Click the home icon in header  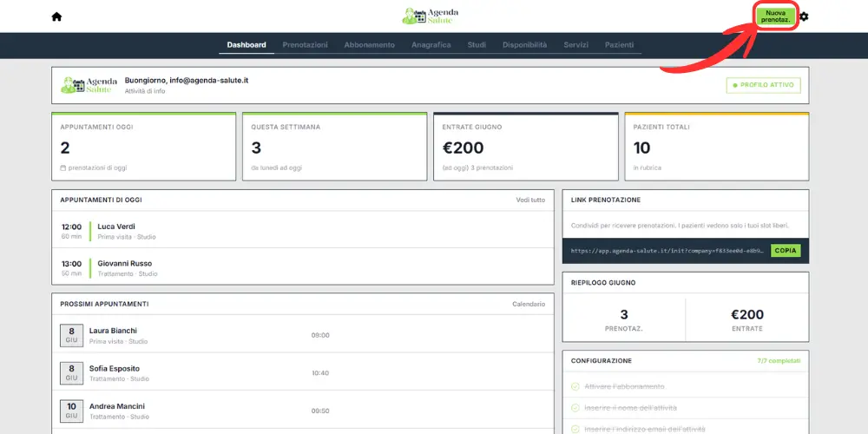tap(56, 16)
